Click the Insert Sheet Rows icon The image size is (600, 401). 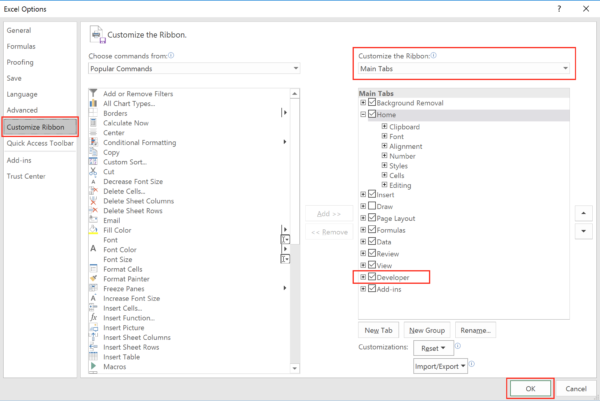coord(93,347)
